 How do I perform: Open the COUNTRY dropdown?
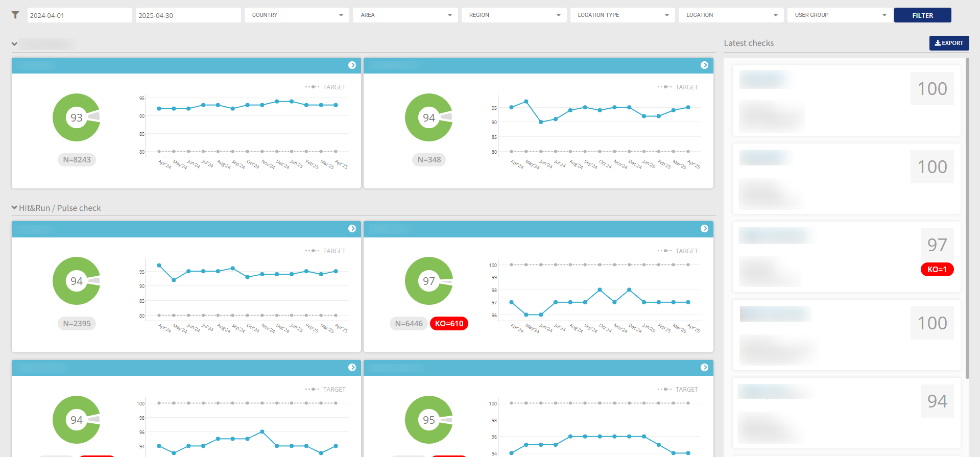point(297,15)
